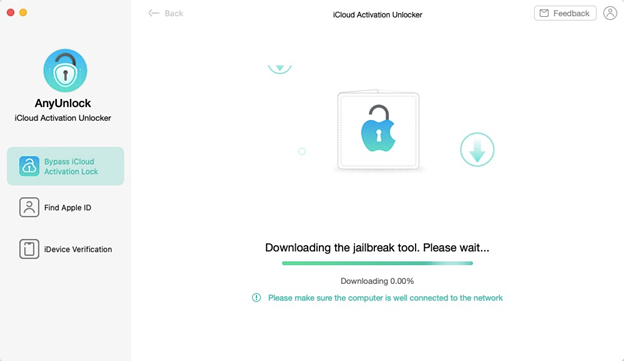Image resolution: width=624 pixels, height=361 pixels.
Task: Click the Downloading 0.00% status text
Action: coord(377,281)
